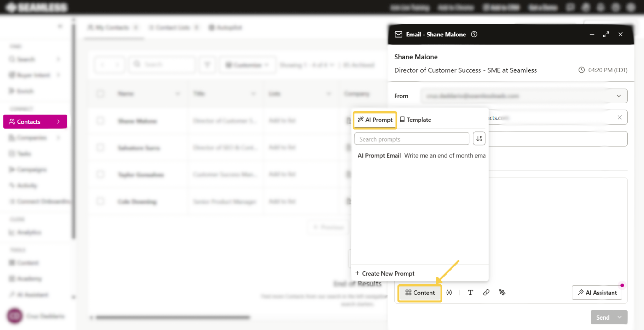Expand the Send options dropdown arrow
This screenshot has height=330, width=644.
point(620,317)
